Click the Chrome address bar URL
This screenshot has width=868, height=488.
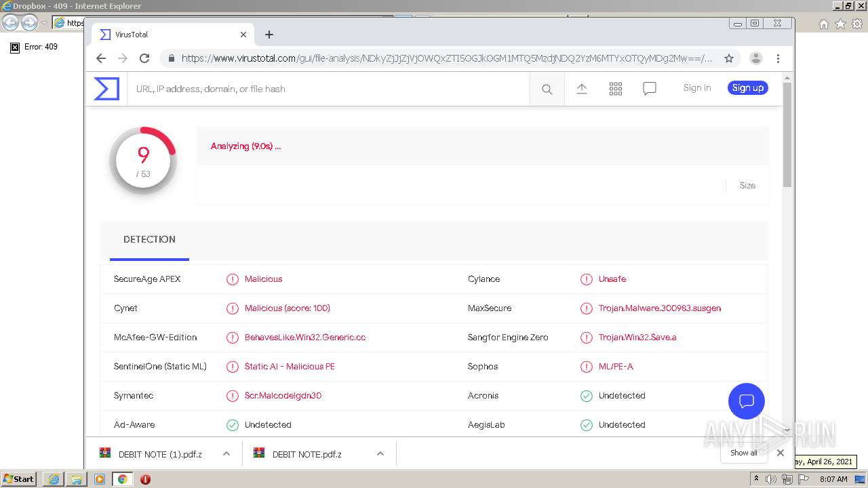pos(447,58)
